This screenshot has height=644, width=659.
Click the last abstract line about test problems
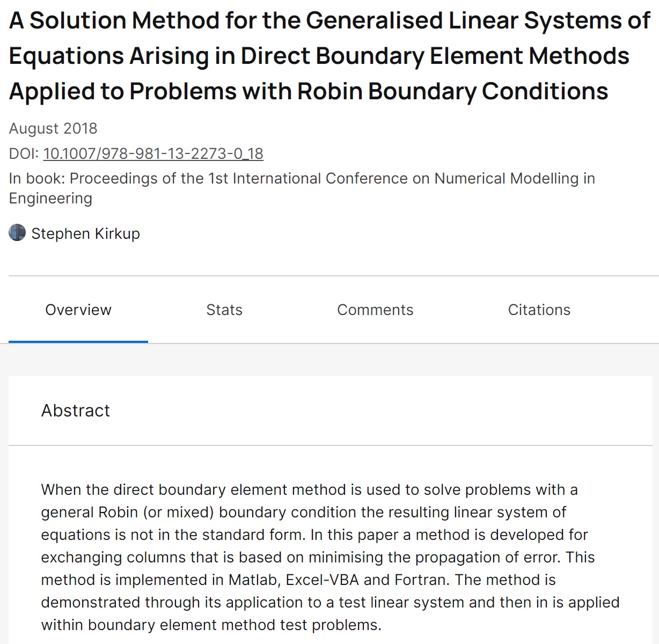pyautogui.click(x=211, y=625)
